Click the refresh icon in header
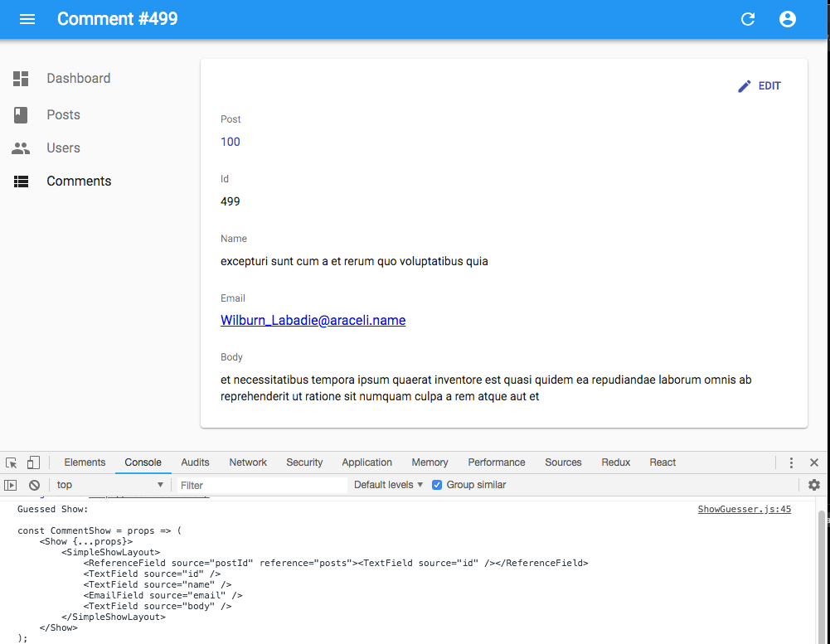Screen dimensions: 830x644 click(748, 19)
